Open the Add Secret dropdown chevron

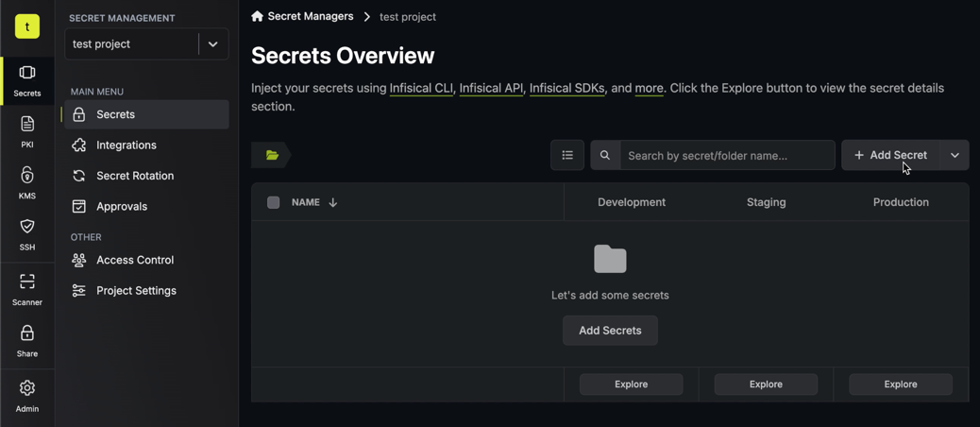(955, 155)
